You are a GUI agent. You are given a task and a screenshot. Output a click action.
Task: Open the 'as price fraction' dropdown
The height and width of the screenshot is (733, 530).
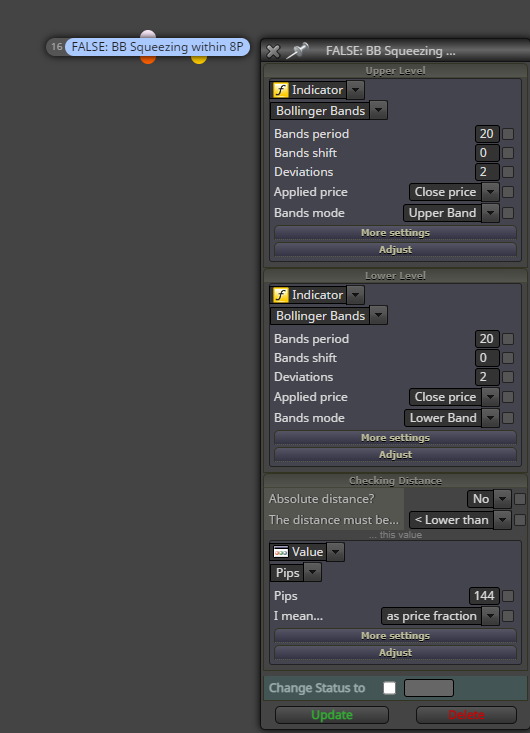[x=490, y=616]
